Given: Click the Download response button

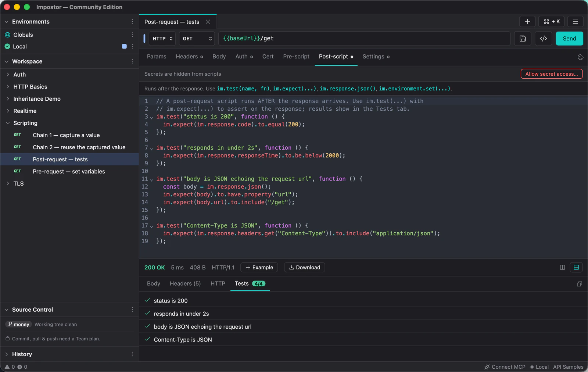Looking at the screenshot, I should [304, 267].
